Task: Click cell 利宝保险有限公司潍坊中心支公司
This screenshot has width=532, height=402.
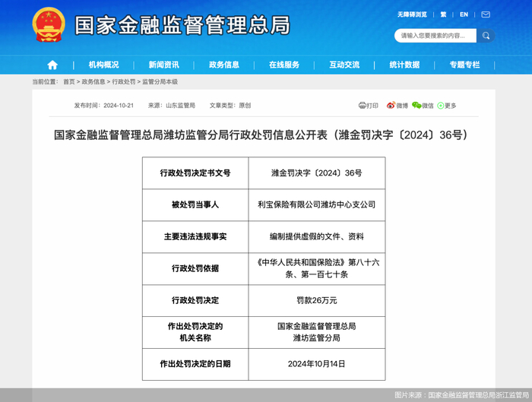Action: pos(317,204)
